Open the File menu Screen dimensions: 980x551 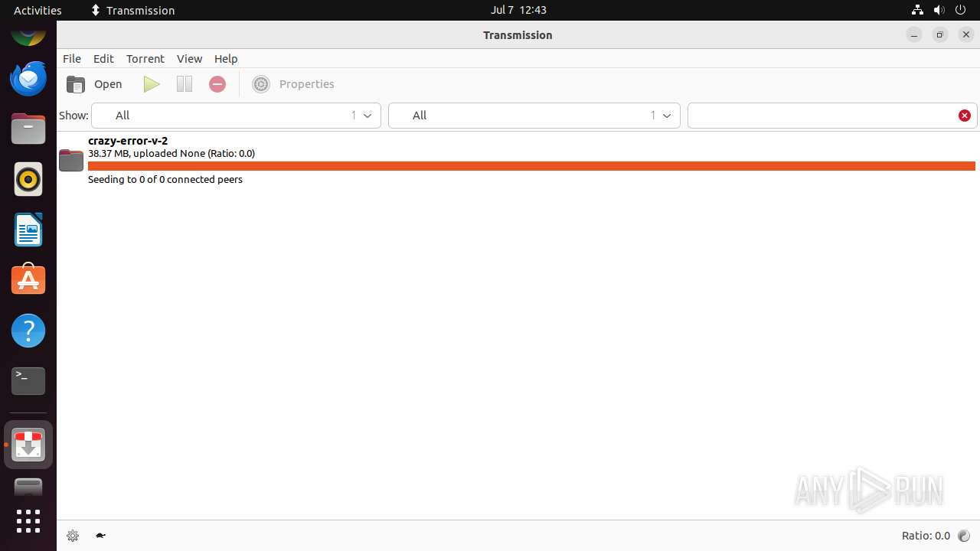[x=72, y=59]
